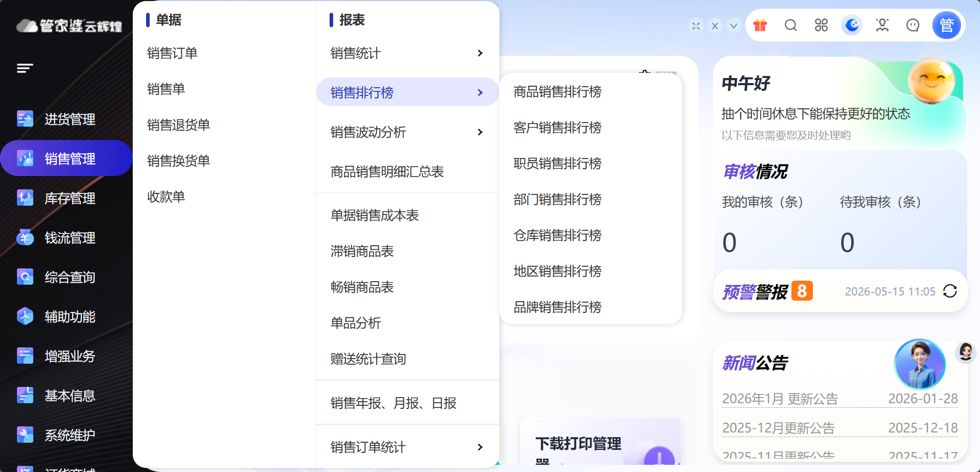This screenshot has width=980, height=472.
Task: Expand the 销售统计 submenu
Action: (407, 53)
